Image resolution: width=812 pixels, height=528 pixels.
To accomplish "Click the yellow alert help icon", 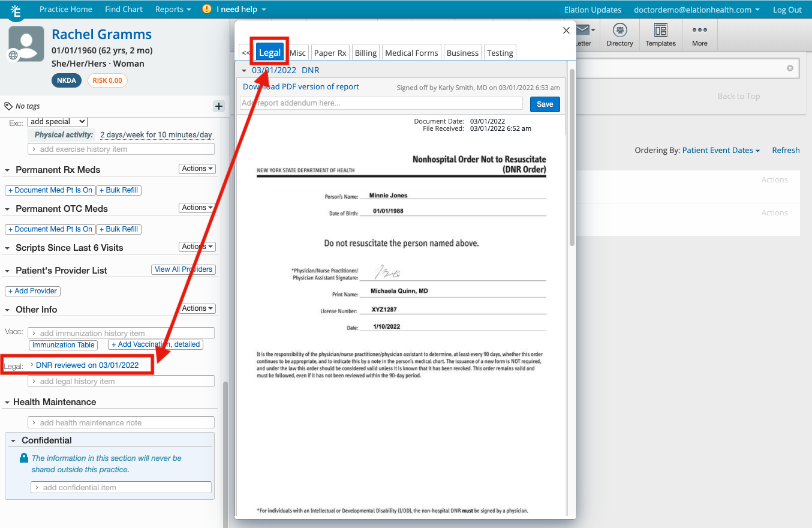I will [x=207, y=9].
